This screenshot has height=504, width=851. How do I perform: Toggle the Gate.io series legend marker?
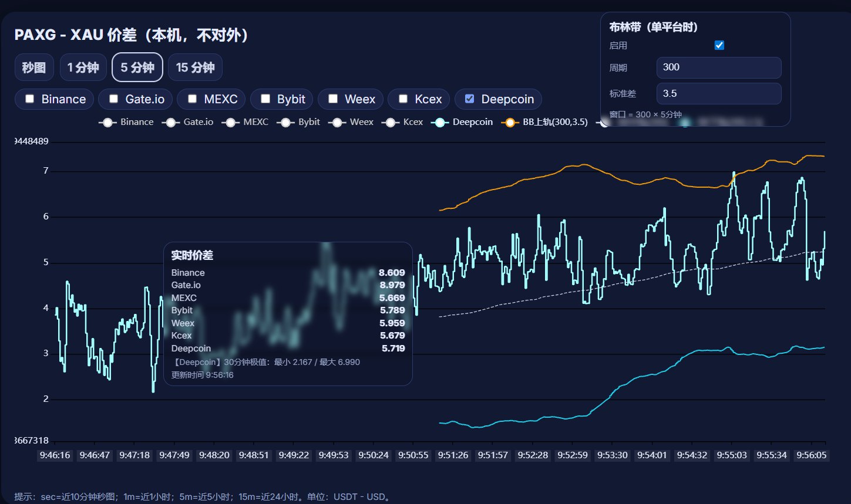[170, 123]
